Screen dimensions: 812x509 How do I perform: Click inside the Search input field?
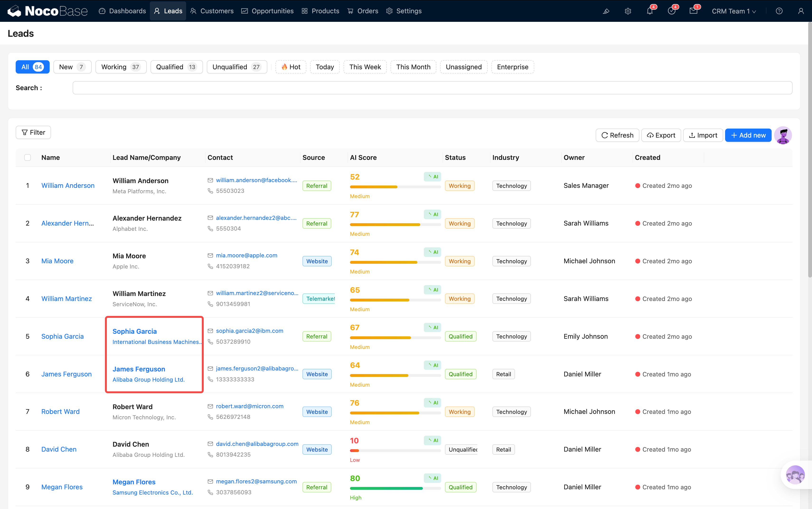[x=432, y=88]
